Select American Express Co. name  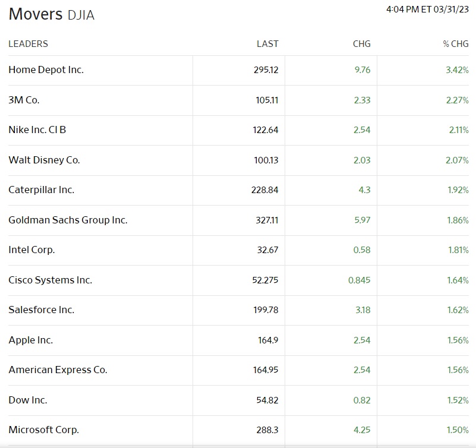(58, 370)
